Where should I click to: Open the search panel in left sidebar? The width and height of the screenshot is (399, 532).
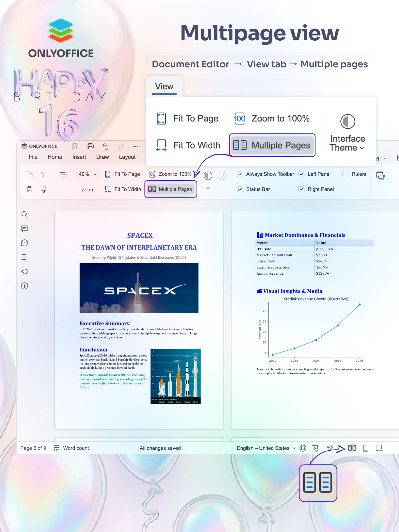pyautogui.click(x=24, y=214)
